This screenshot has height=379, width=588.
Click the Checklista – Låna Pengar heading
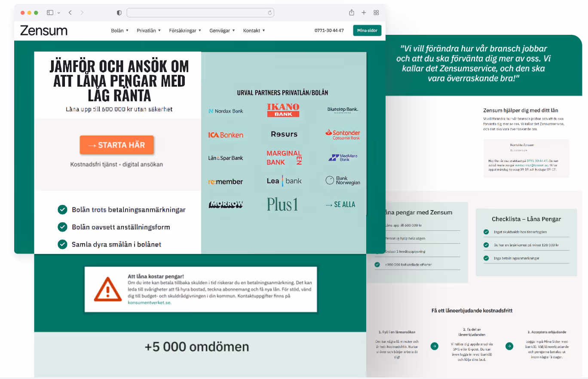pyautogui.click(x=527, y=219)
